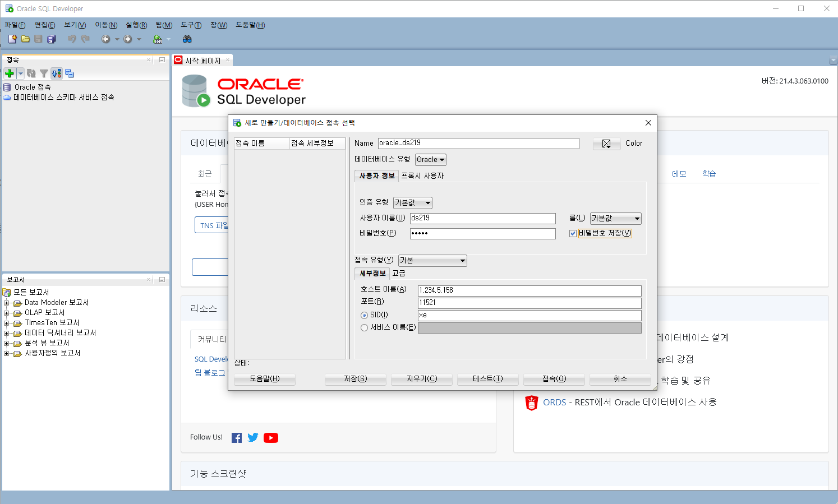
Task: Click the schema browser icon in 접속 panel
Action: point(57,73)
